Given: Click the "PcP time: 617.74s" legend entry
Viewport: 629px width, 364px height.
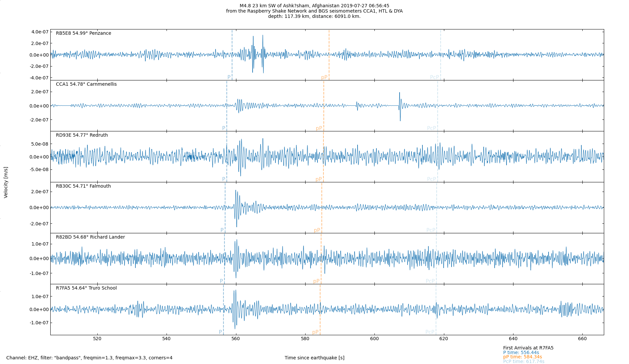Looking at the screenshot, I should point(524,361).
